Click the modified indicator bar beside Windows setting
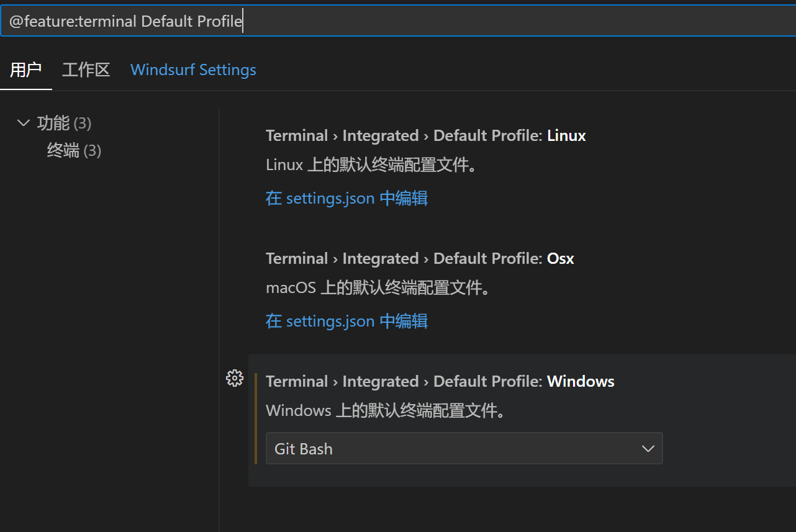The image size is (796, 532). pos(255,418)
